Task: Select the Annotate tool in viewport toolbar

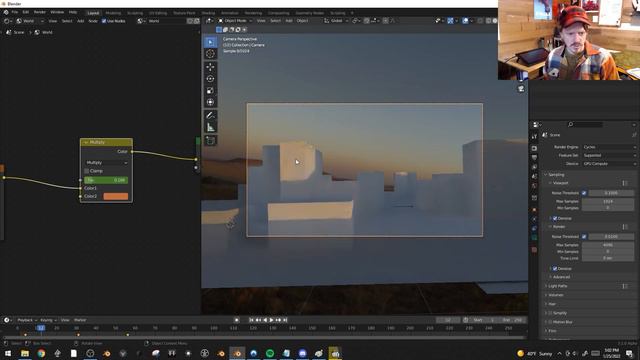Action: click(210, 116)
